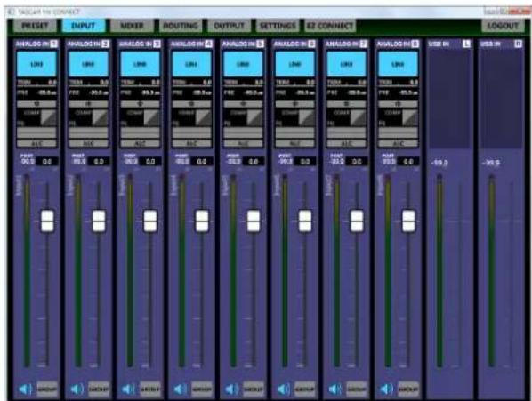
Task: Select the fader value field of Analog In 1
Action: tap(47, 162)
